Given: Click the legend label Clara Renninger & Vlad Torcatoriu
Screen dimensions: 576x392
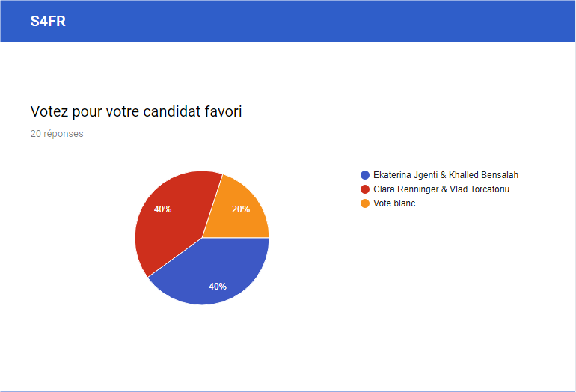Looking at the screenshot, I should [x=441, y=189].
